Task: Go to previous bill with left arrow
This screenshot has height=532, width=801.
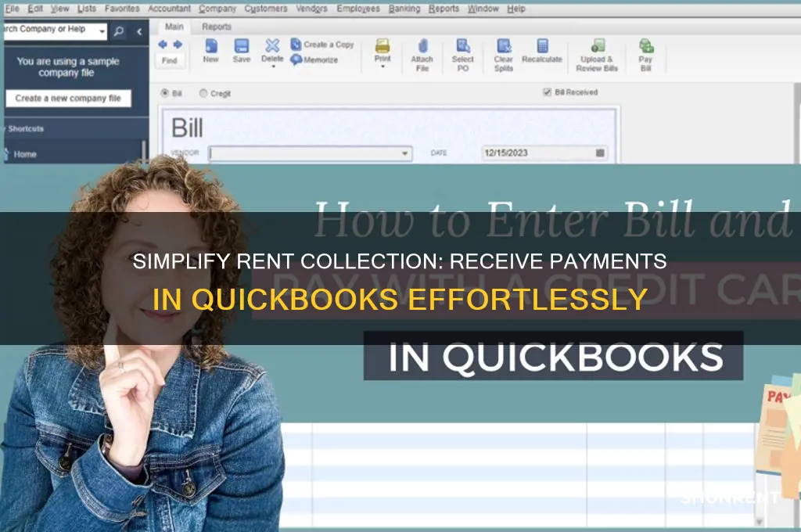Action: 163,45
